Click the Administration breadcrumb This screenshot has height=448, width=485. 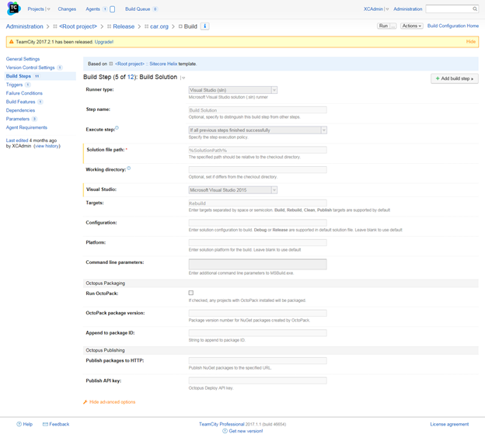click(x=24, y=26)
